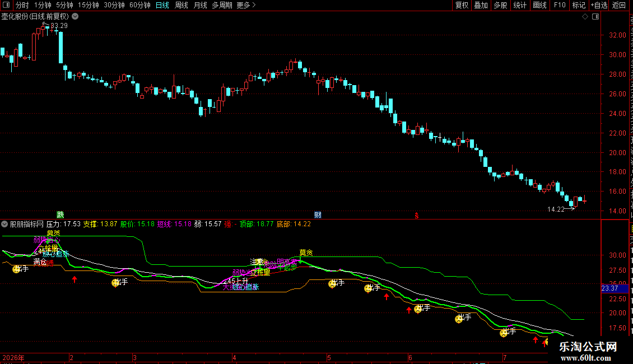The height and width of the screenshot is (364, 633).
Task: Click the 支撑: 13.87 indicator value
Action: [x=100, y=224]
